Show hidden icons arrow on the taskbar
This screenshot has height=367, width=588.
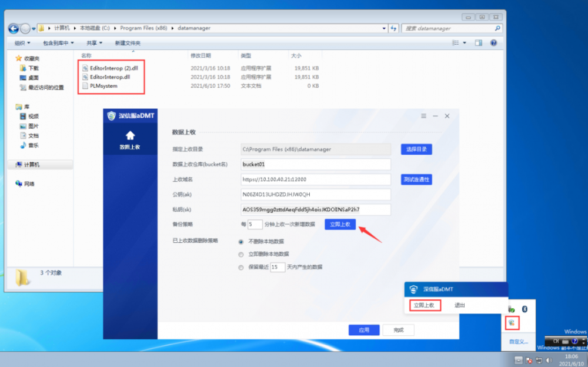[x=518, y=361]
